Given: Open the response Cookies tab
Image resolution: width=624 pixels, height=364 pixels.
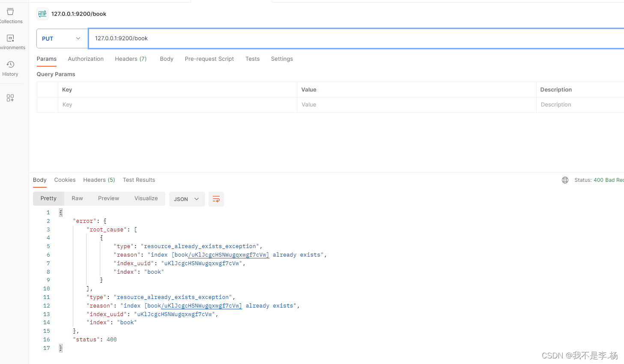Looking at the screenshot, I should point(65,180).
